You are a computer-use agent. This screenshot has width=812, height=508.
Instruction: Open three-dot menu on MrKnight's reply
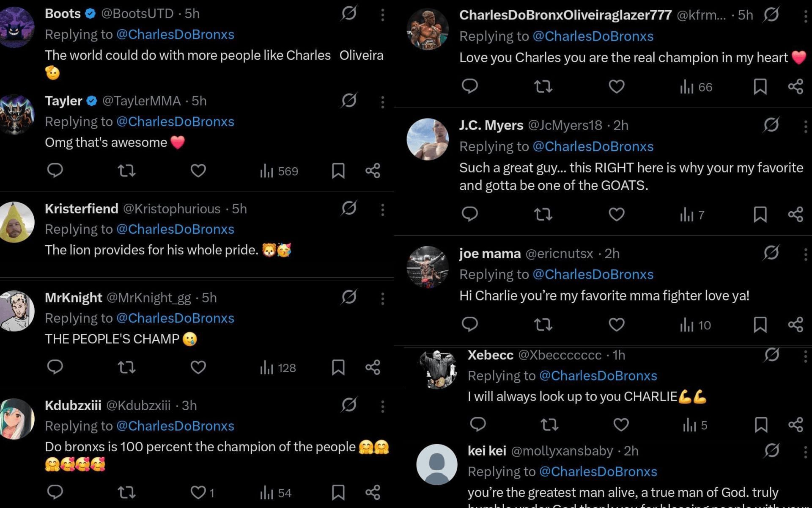pyautogui.click(x=382, y=298)
